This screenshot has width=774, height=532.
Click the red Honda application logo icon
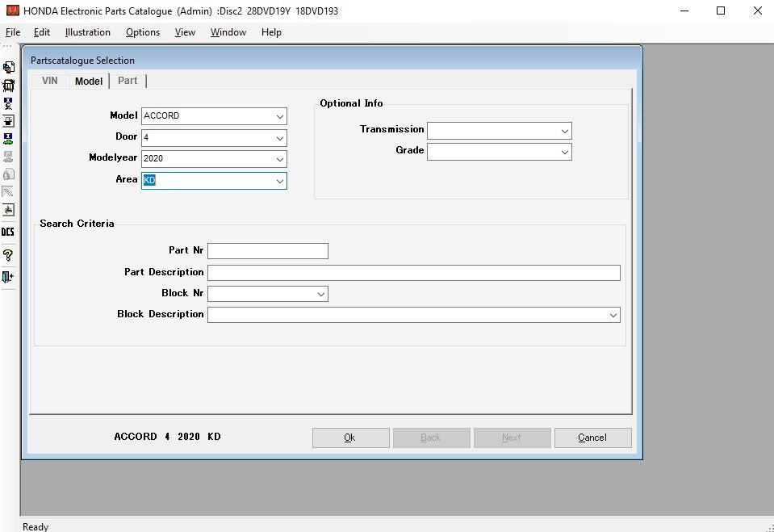[x=12, y=10]
